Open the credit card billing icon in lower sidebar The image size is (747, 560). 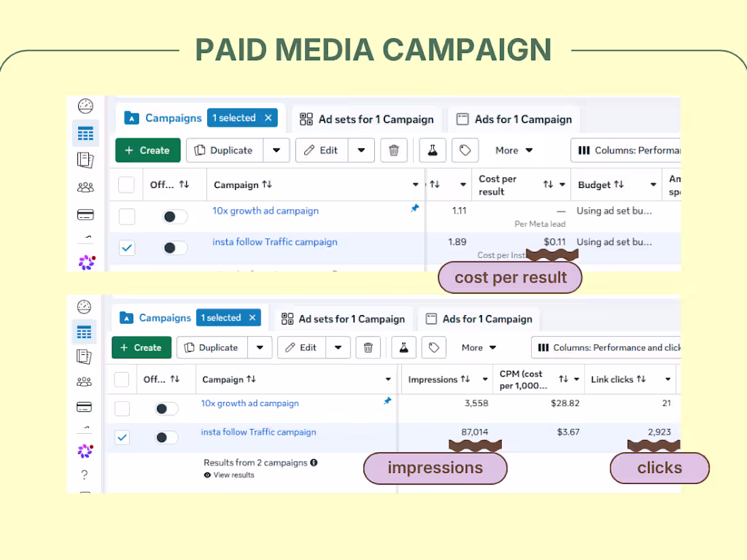pos(84,407)
